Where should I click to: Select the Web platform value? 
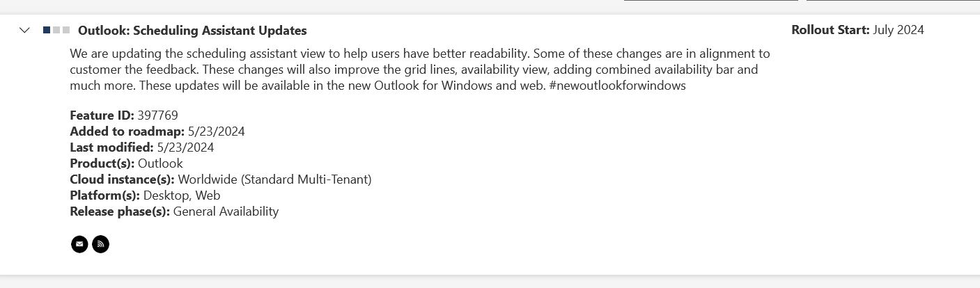pos(208,195)
